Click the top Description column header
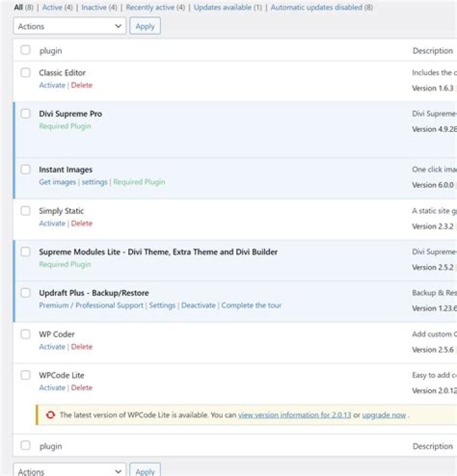The image size is (457, 476). coord(433,51)
